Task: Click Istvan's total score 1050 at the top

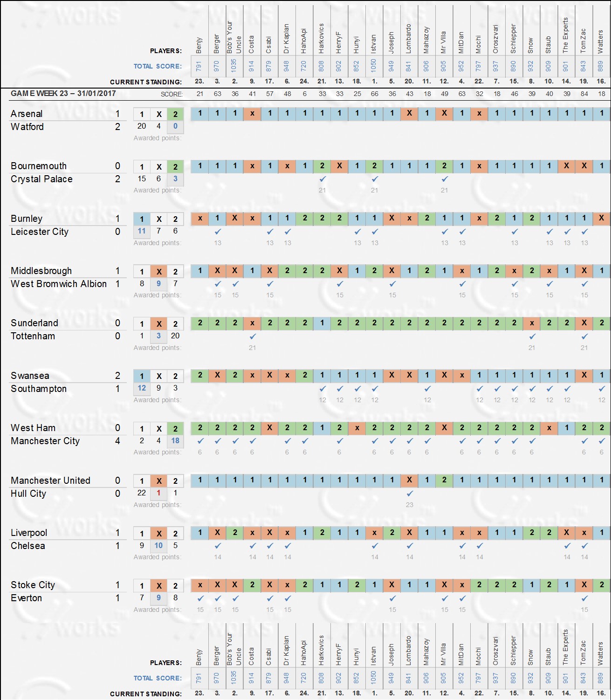Action: [x=374, y=66]
